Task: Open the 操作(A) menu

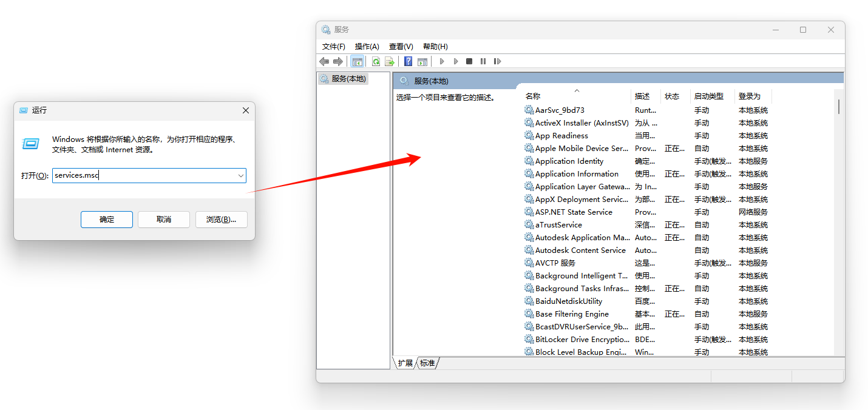Action: [367, 47]
